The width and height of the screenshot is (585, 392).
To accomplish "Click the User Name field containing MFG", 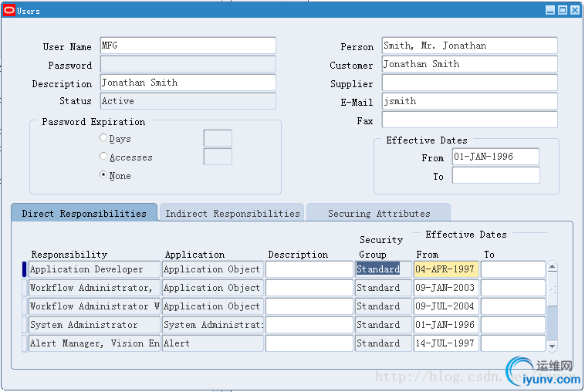I will click(x=188, y=46).
